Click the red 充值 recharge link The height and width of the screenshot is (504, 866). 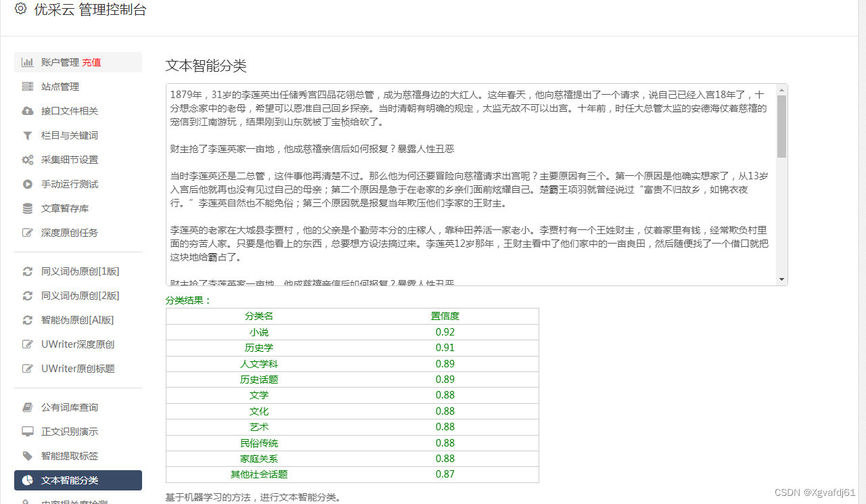point(91,62)
